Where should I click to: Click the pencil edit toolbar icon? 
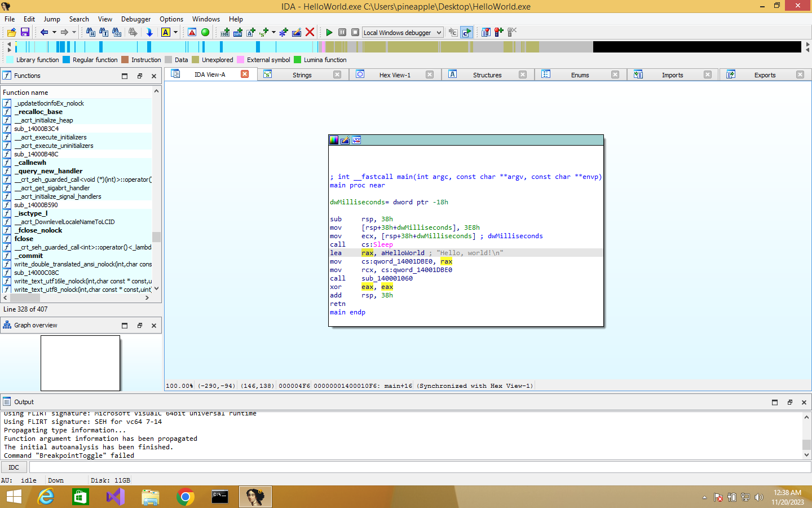point(297,32)
